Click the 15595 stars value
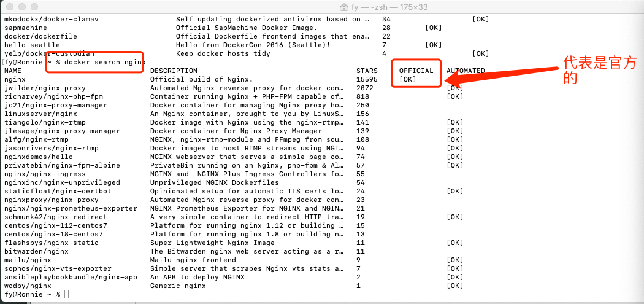Image resolution: width=644 pixels, height=304 pixels. [x=367, y=79]
